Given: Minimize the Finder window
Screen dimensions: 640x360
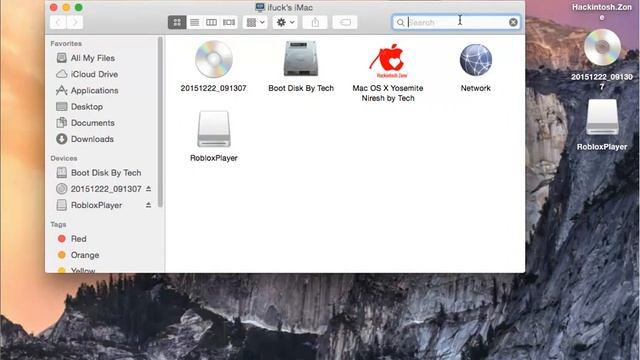Looking at the screenshot, I should (x=66, y=7).
